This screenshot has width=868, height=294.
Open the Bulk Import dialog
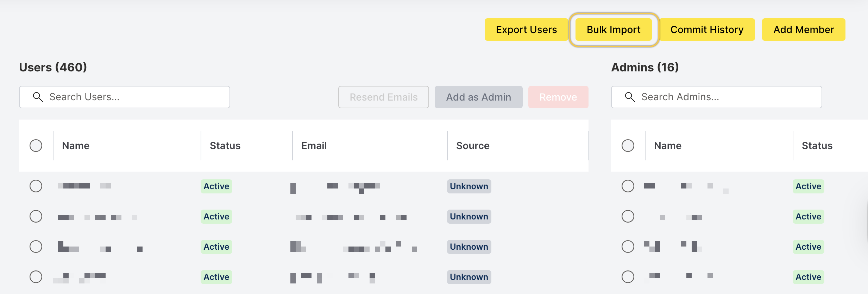click(614, 30)
